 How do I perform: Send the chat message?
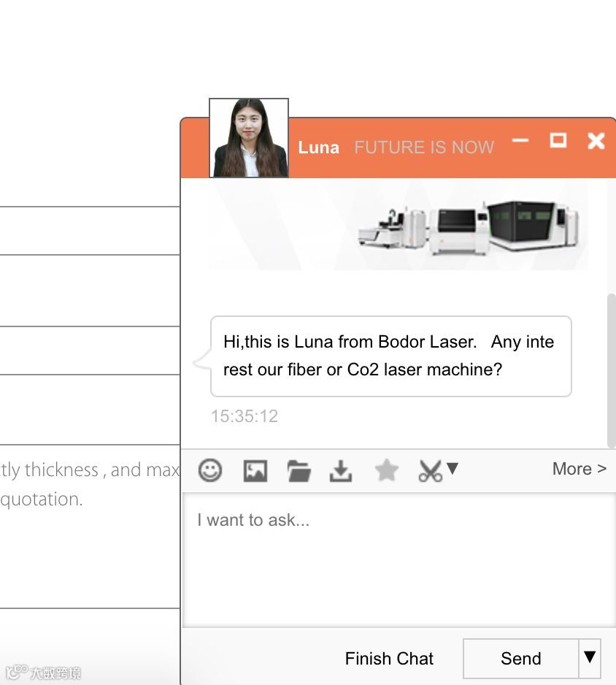[521, 659]
